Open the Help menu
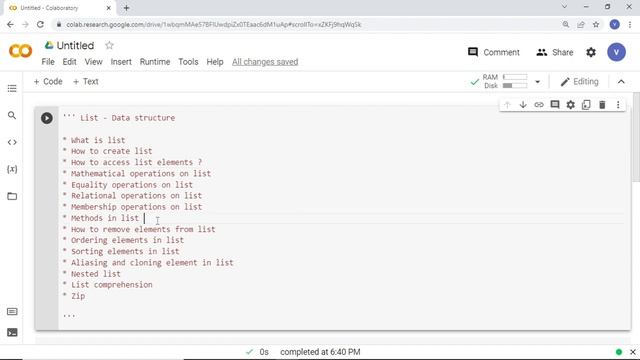This screenshot has width=640, height=360. pyautogui.click(x=215, y=62)
